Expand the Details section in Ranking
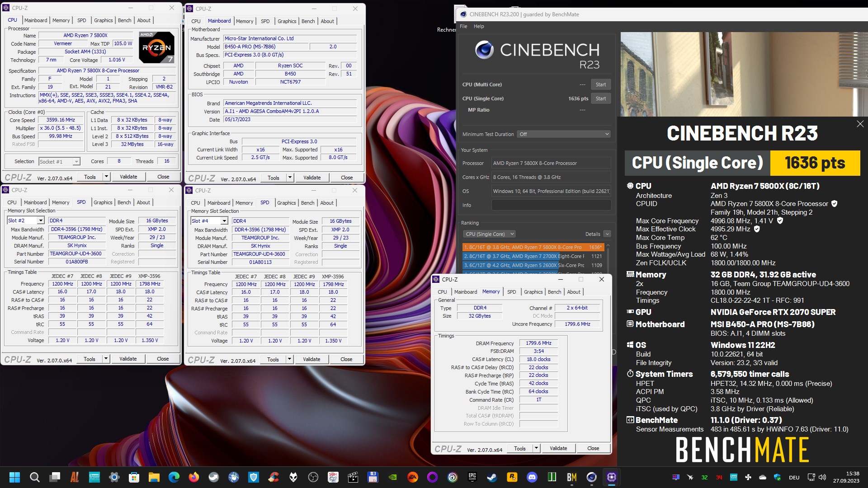The image size is (868, 488). (x=607, y=234)
